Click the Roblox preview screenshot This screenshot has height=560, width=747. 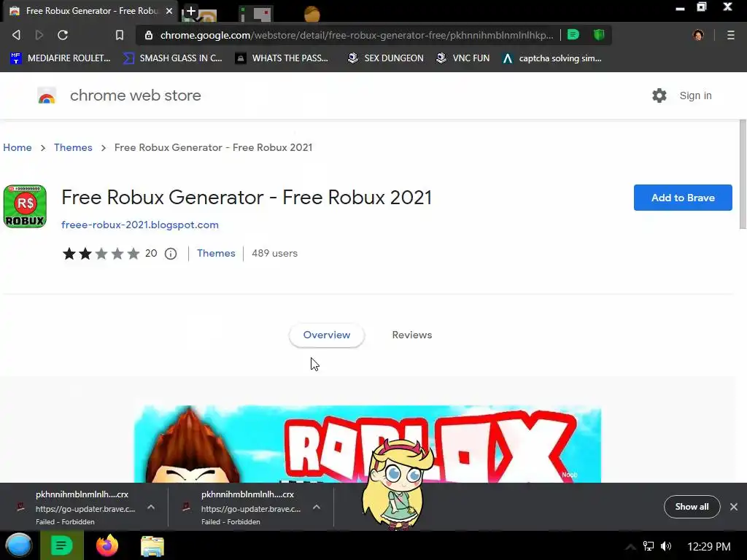[368, 444]
